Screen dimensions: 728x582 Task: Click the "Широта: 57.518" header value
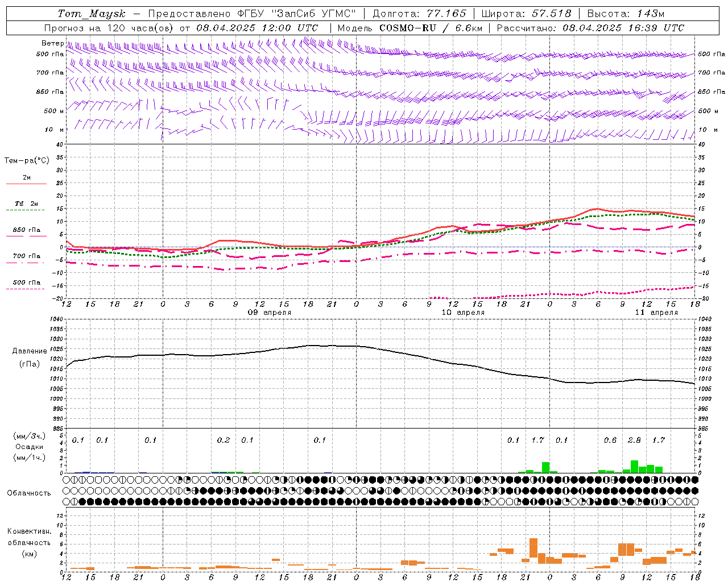tap(526, 14)
